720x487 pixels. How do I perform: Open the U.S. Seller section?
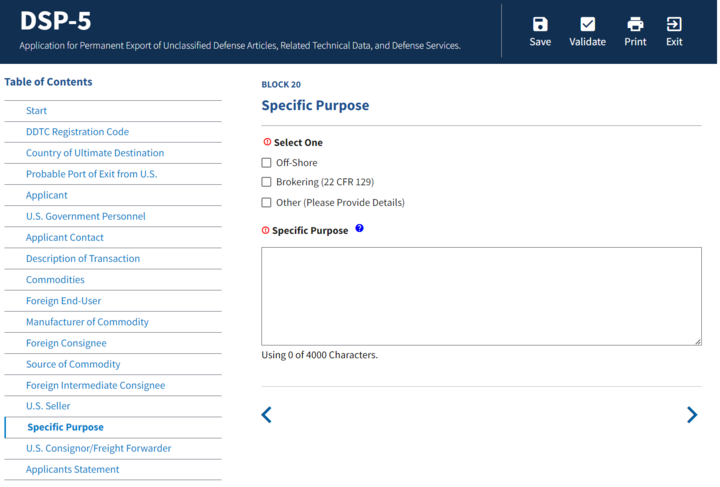48,406
